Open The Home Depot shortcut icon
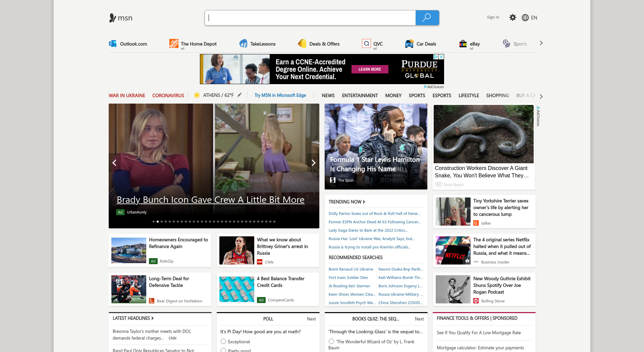644x352 pixels. coord(174,44)
